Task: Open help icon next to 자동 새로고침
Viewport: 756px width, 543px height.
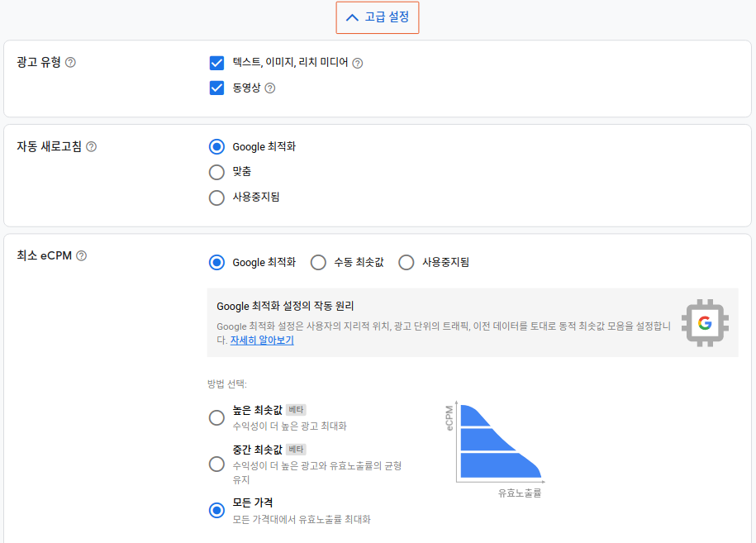Action: (x=91, y=146)
